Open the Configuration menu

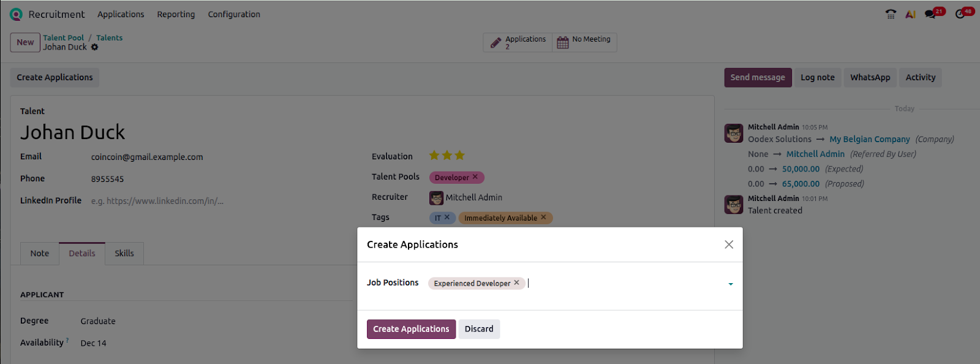tap(233, 14)
